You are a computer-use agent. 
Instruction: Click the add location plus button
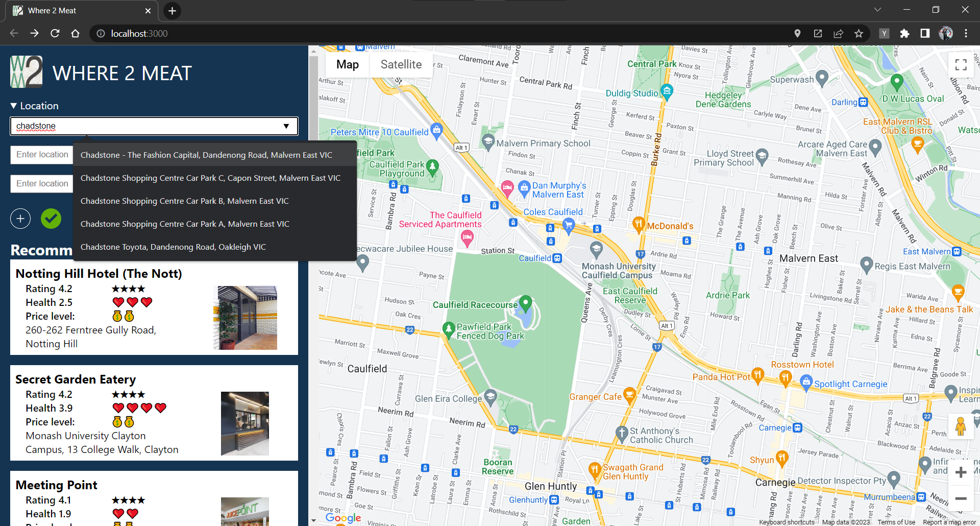[20, 219]
